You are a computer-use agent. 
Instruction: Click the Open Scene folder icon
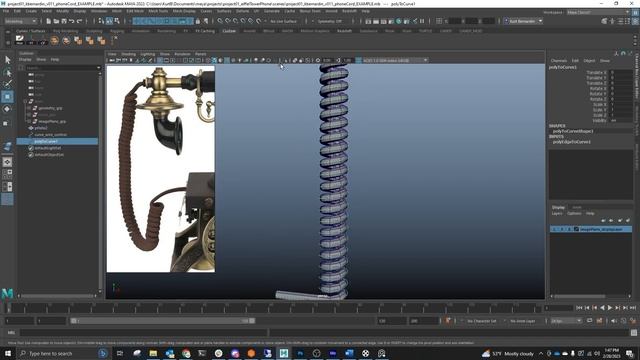(56, 21)
